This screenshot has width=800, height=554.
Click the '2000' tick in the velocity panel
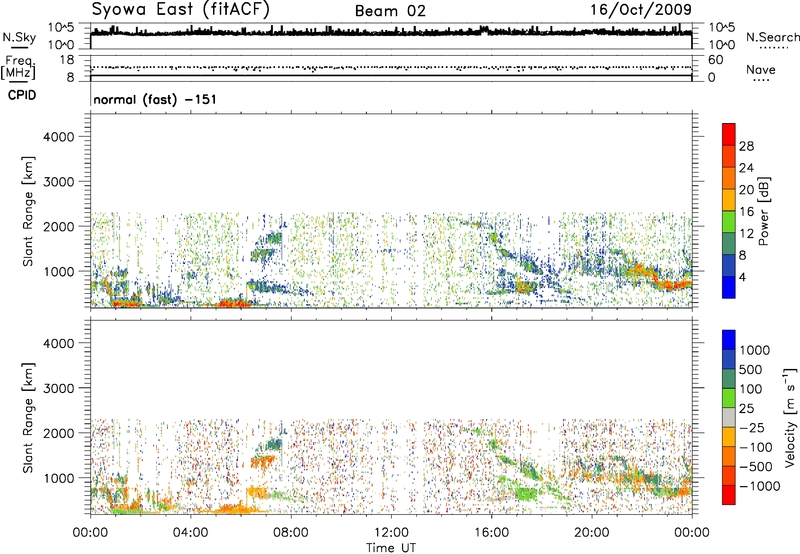click(x=59, y=433)
